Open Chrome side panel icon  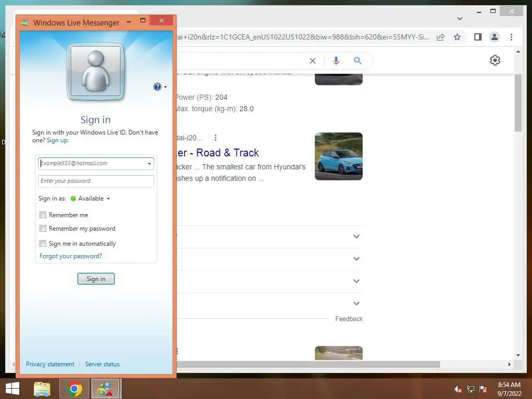click(x=478, y=37)
